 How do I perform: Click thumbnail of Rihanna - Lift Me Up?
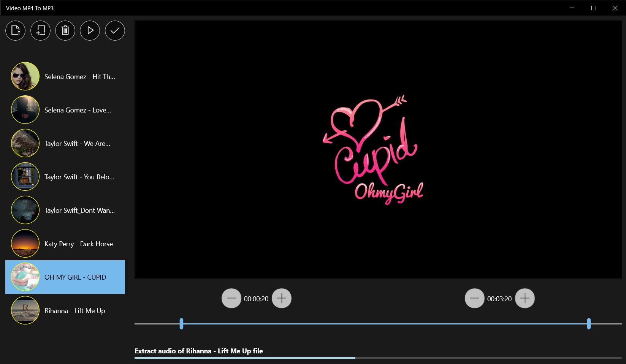pos(25,310)
